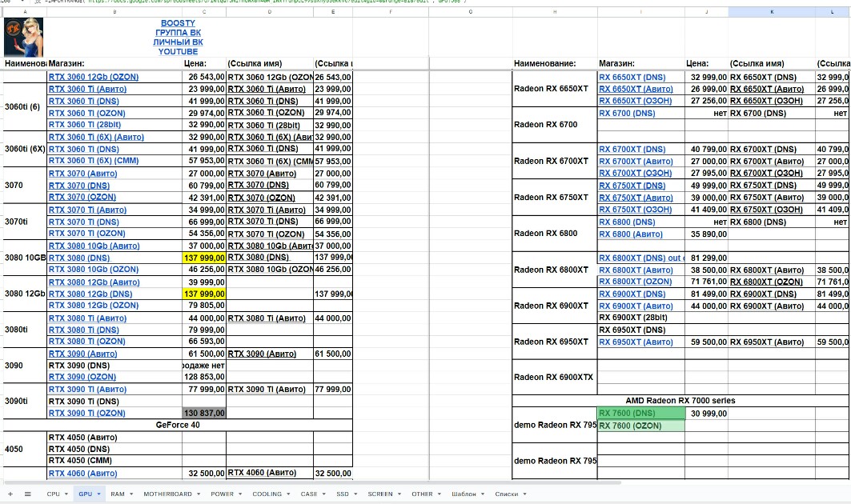Open the COOLING tab dropdown arrow
This screenshot has height=504, width=851.
(x=288, y=494)
